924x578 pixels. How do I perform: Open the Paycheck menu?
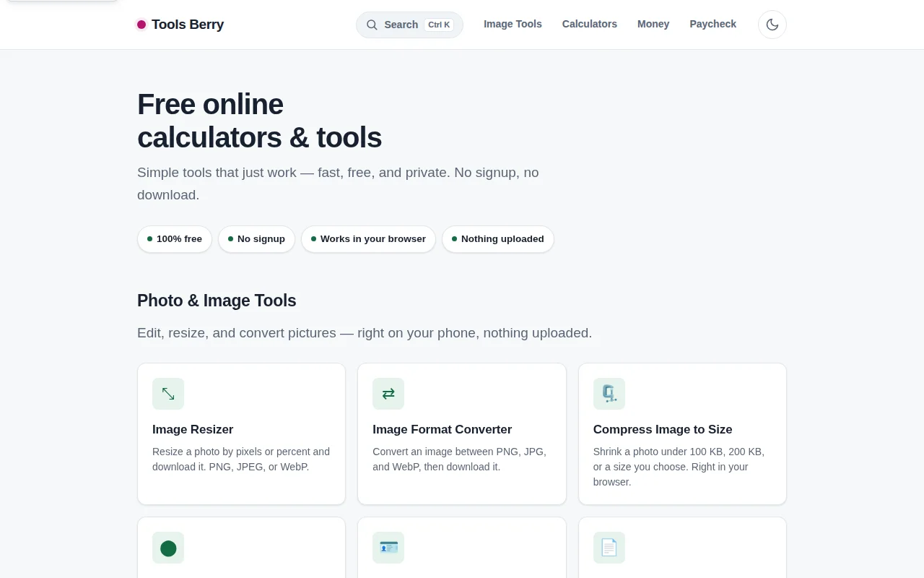[x=712, y=24]
